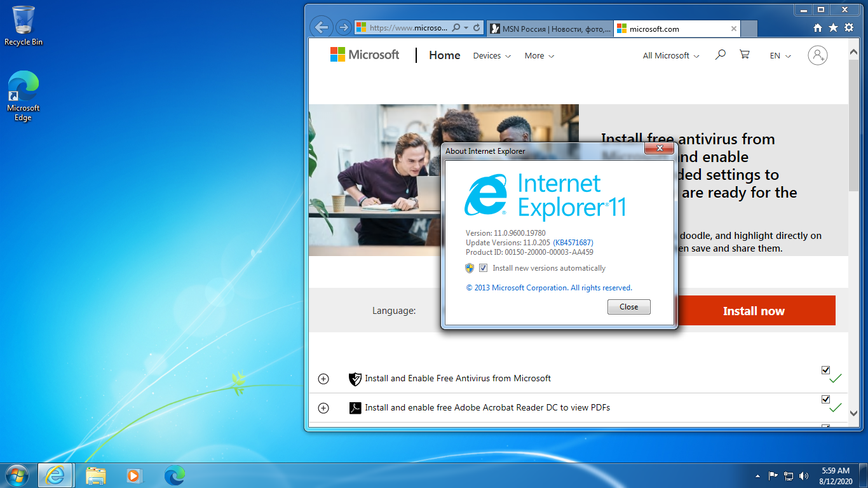Click the About Internet Explorer dialog X button
Image resolution: width=868 pixels, height=488 pixels.
(659, 148)
